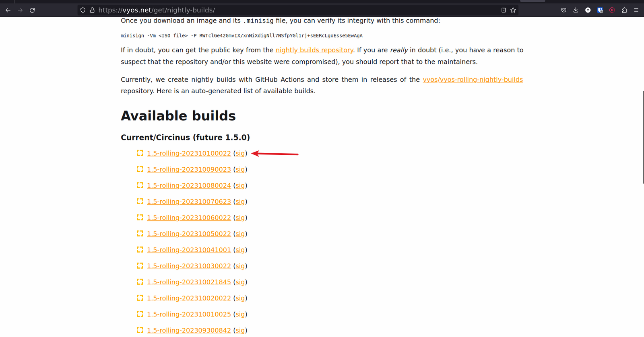Open the nightly builds repository link
Viewport: 644px width, 337px height.
(x=314, y=50)
